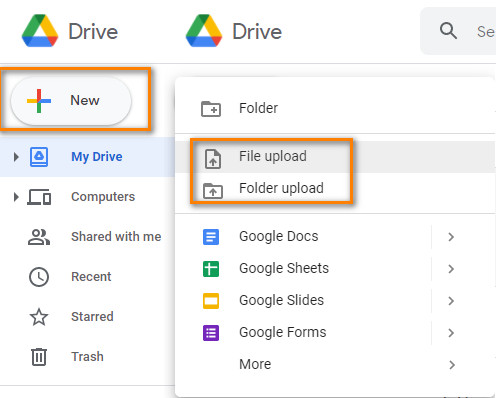Image resolution: width=496 pixels, height=398 pixels.
Task: Click the Shared with me people icon
Action: coord(39,237)
